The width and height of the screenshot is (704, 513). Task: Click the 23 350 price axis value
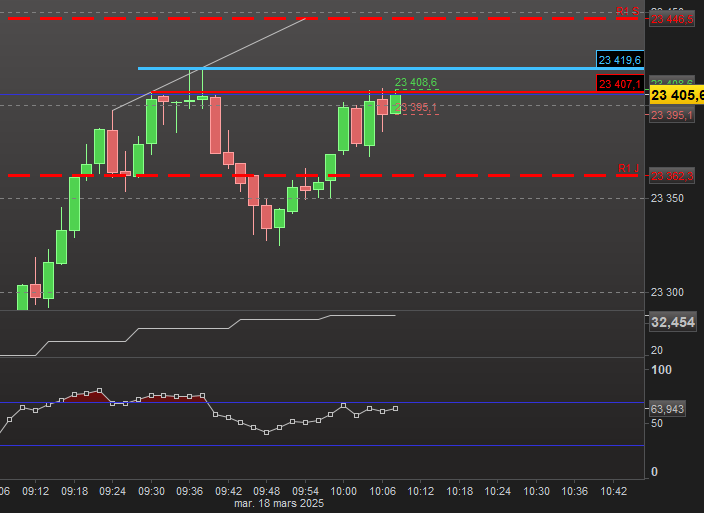(667, 198)
